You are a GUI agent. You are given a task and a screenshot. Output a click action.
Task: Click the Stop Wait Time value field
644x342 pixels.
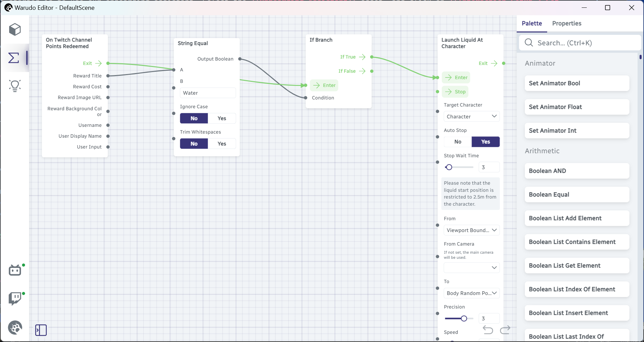[489, 167]
